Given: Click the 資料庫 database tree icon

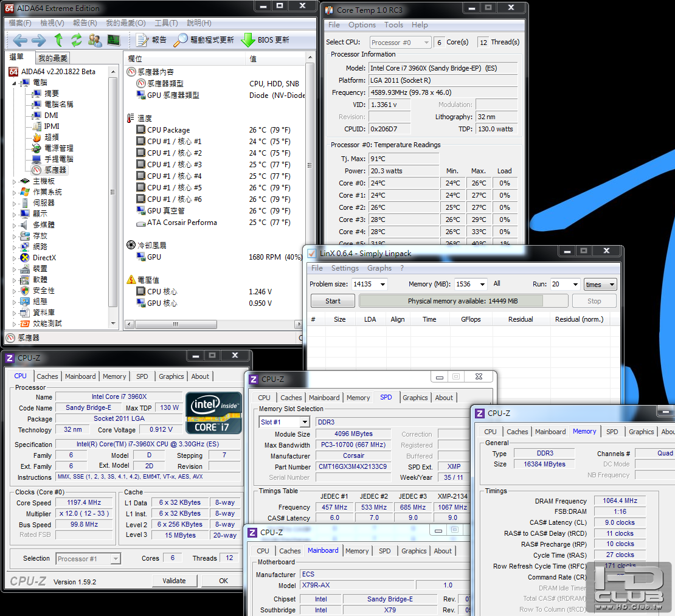Looking at the screenshot, I should pos(25,313).
